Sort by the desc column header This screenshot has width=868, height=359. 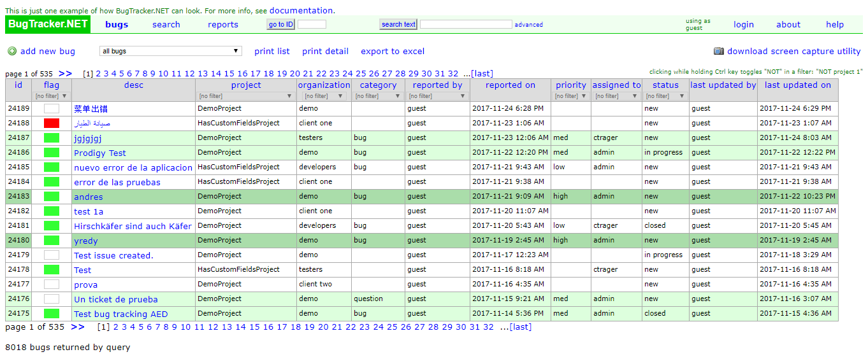click(134, 85)
